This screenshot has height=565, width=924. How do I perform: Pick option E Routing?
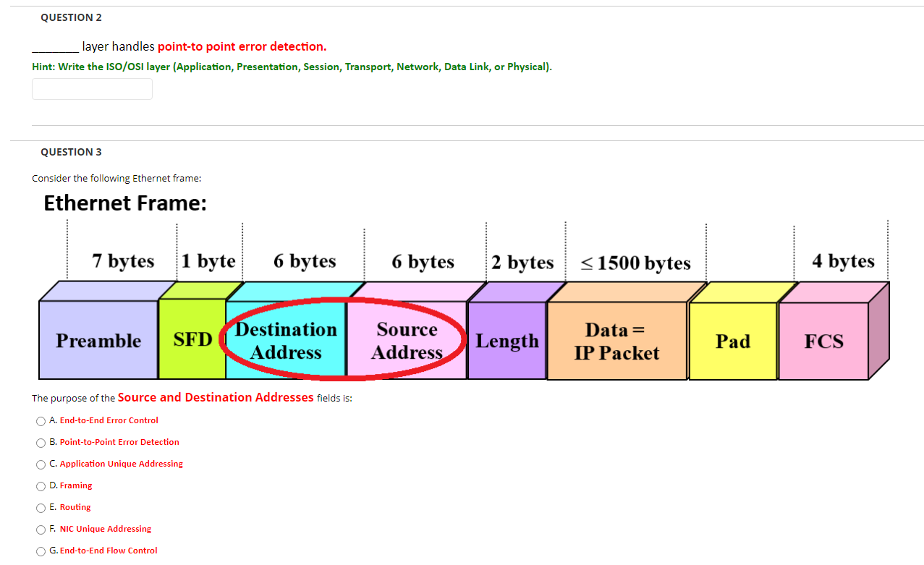41,508
